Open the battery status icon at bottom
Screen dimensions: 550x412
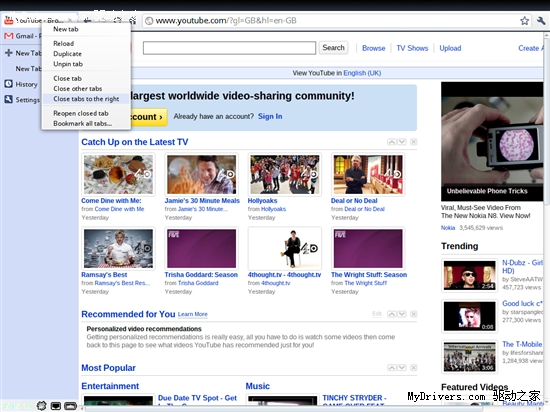pyautogui.click(x=70, y=406)
